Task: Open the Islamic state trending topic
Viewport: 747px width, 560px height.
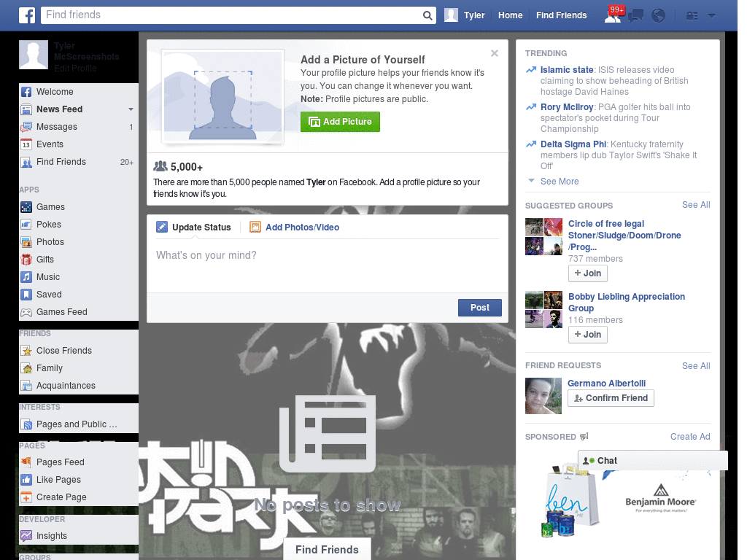Action: click(x=566, y=70)
